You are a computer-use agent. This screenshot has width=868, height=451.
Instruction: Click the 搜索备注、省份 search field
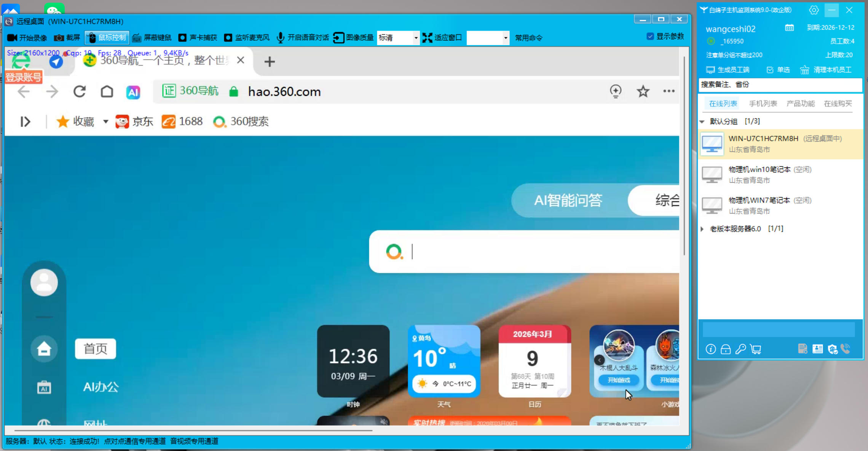pos(780,84)
